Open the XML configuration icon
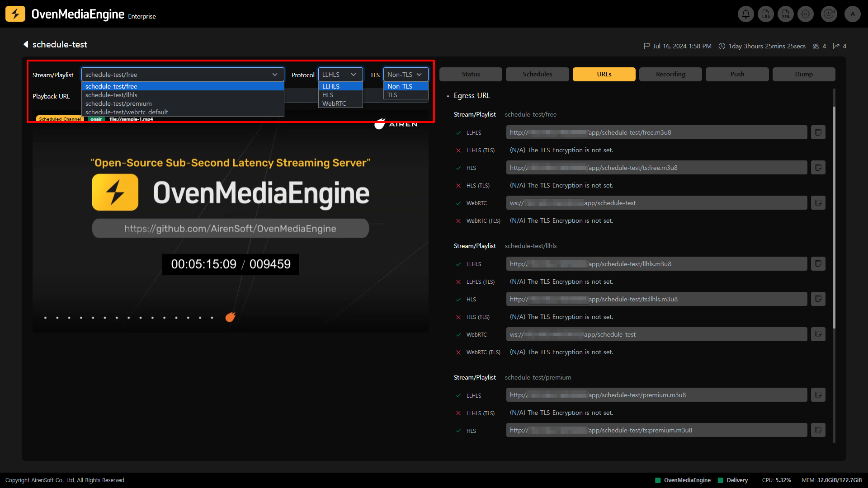The height and width of the screenshot is (488, 868). (x=786, y=14)
